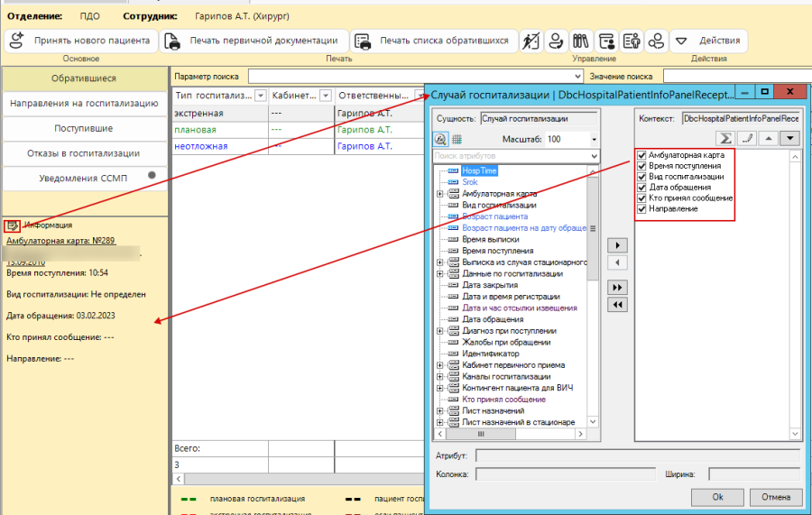This screenshot has height=515, width=812.
Task: Uncheck Вид госпитализации checkbox in context list
Action: (641, 177)
